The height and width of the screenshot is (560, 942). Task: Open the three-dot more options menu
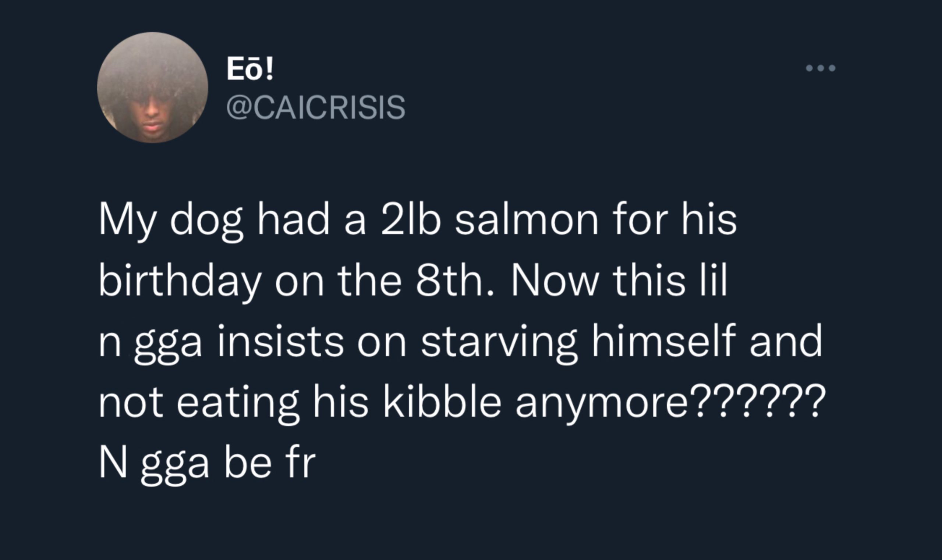(821, 68)
